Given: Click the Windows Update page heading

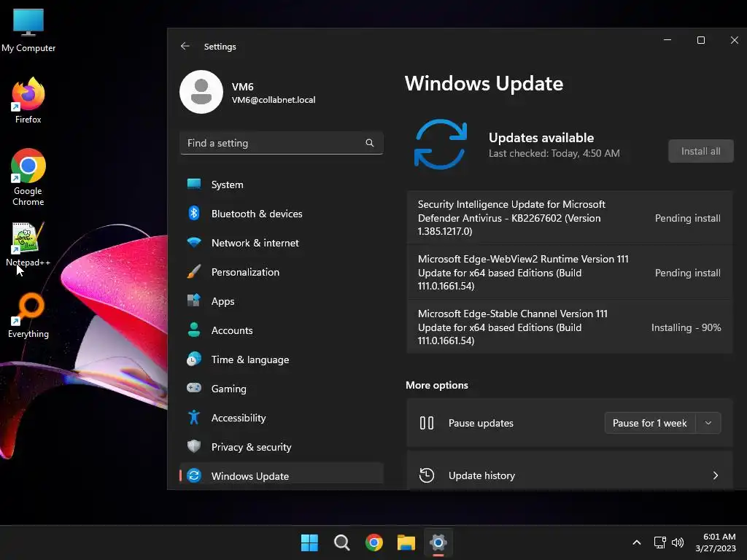Looking at the screenshot, I should click(484, 83).
